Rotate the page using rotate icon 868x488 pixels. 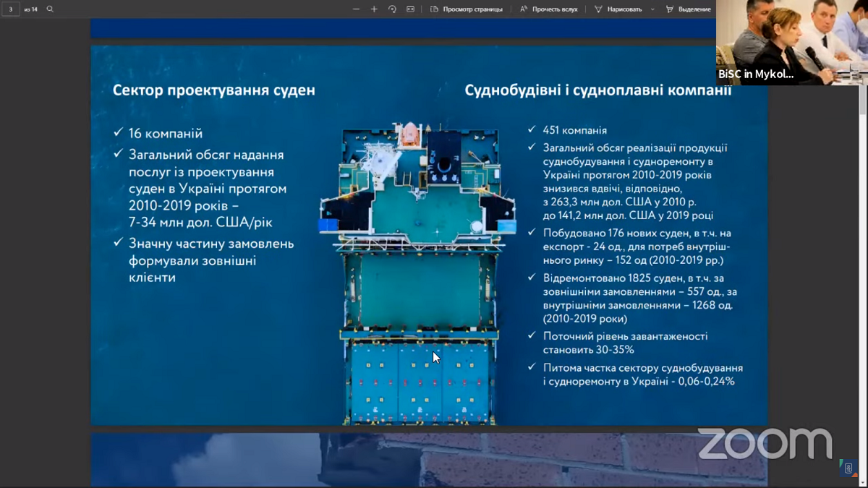(392, 9)
